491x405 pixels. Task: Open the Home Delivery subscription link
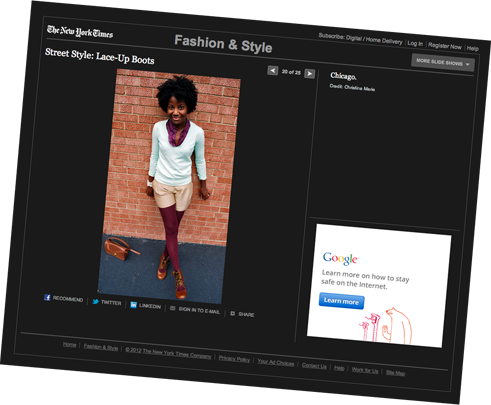[384, 41]
